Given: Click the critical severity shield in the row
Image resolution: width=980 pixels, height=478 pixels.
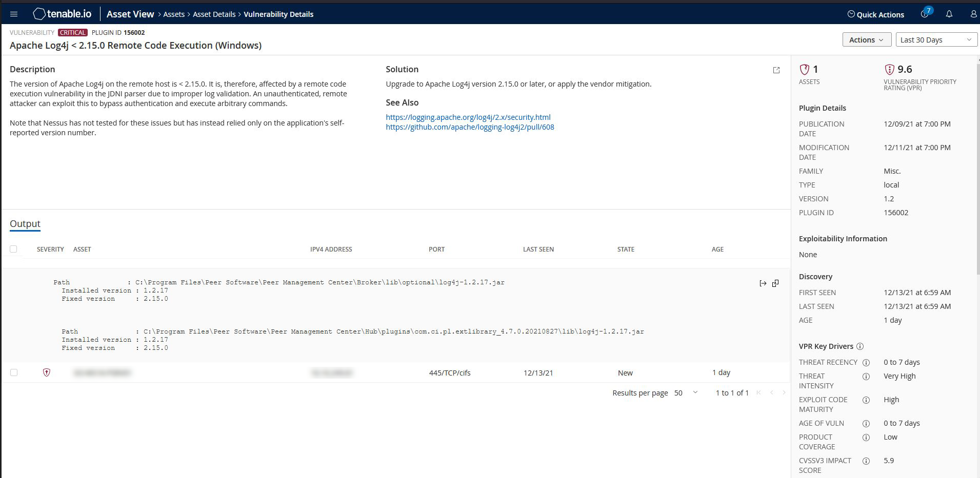Looking at the screenshot, I should (47, 372).
